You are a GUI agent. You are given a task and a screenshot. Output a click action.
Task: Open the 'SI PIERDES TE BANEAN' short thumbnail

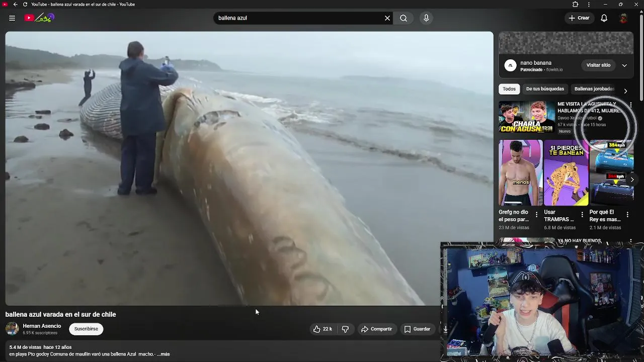click(x=566, y=173)
